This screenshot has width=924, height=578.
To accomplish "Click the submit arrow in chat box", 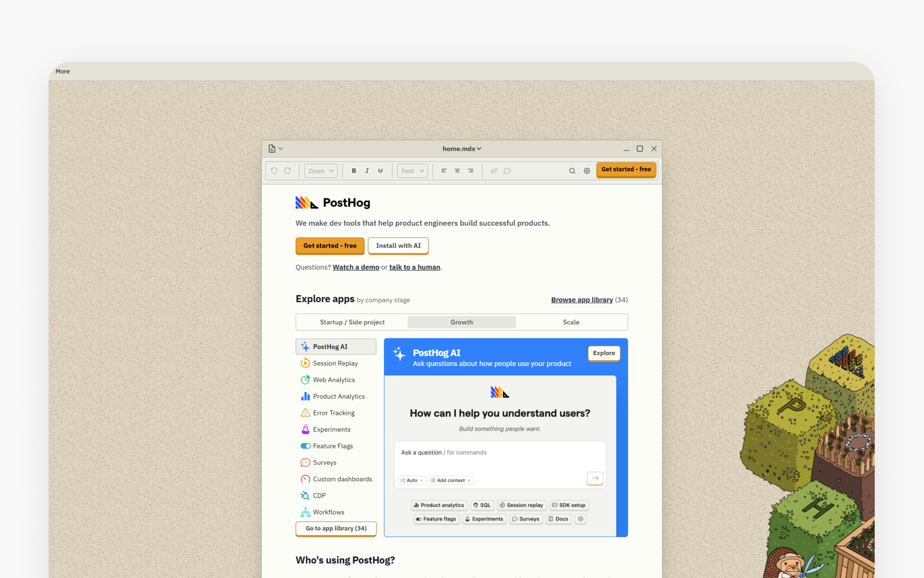I will click(x=595, y=478).
